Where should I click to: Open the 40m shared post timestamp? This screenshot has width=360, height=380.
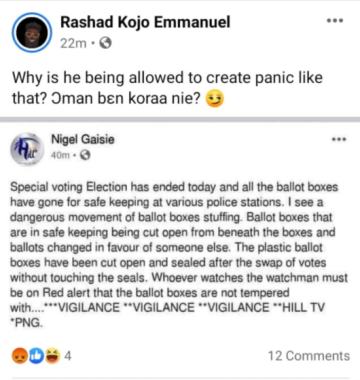[x=60, y=155]
